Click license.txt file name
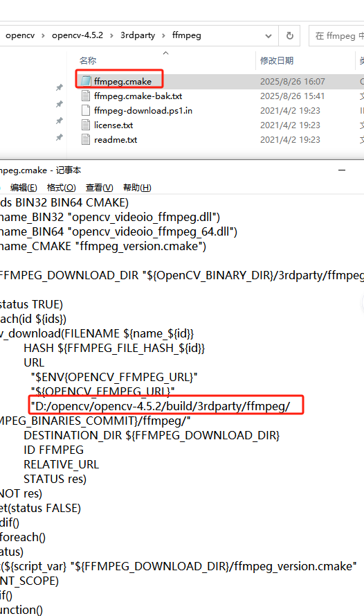Image resolution: width=364 pixels, height=616 pixels. [x=113, y=125]
